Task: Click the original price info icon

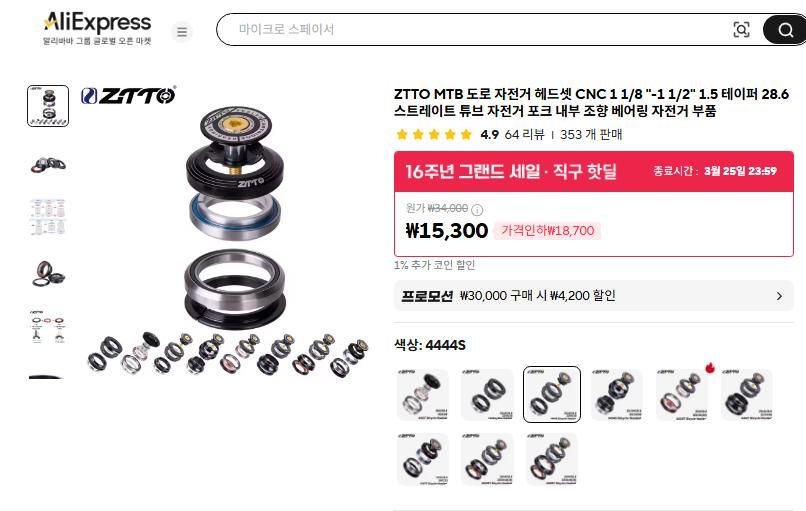Action: pos(477,209)
